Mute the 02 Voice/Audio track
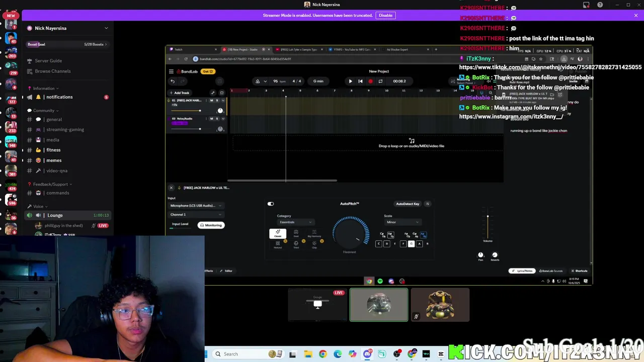 tap(211, 118)
